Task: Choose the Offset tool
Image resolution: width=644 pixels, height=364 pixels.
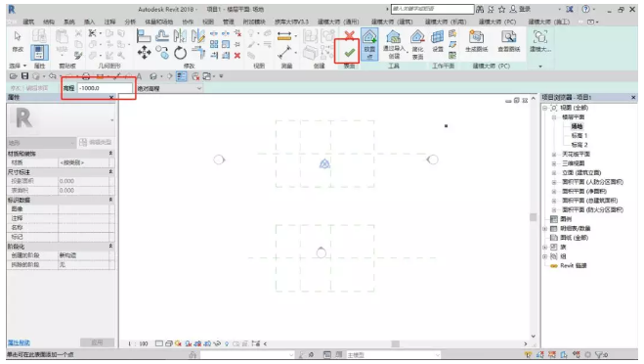Action: pos(162,36)
